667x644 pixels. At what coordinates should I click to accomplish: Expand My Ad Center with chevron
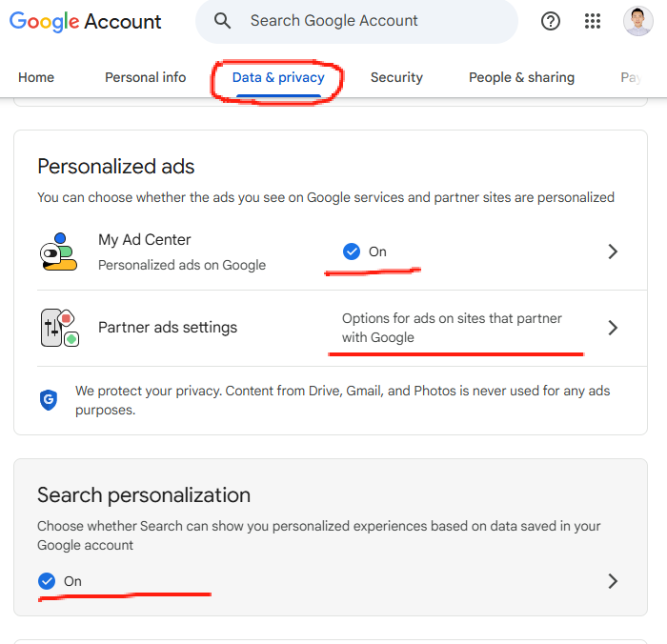pos(613,252)
